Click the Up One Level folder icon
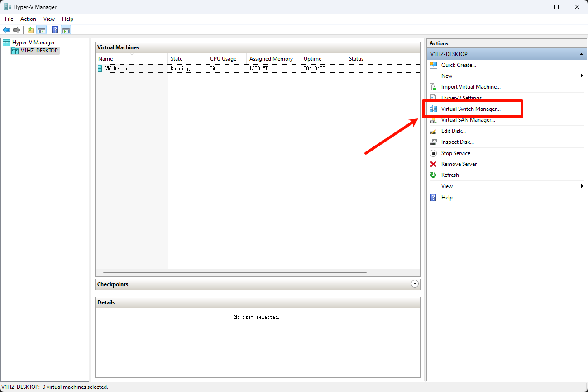 [x=30, y=30]
